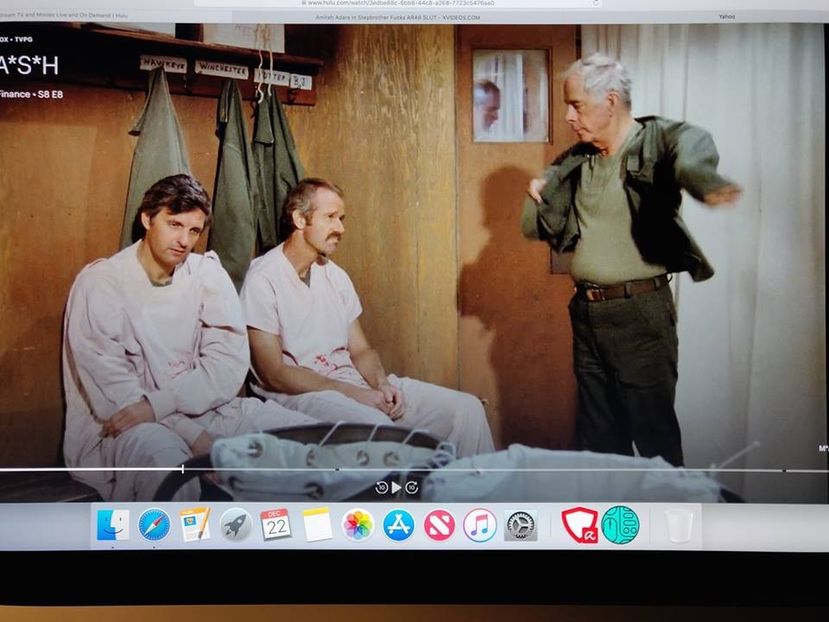The image size is (829, 622).
Task: Open Finder from the dock
Action: (x=113, y=525)
